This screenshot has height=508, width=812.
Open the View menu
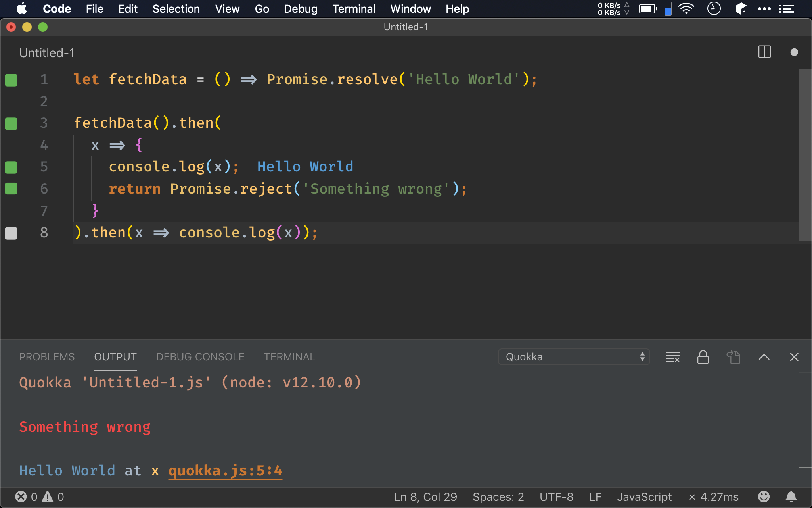[227, 9]
